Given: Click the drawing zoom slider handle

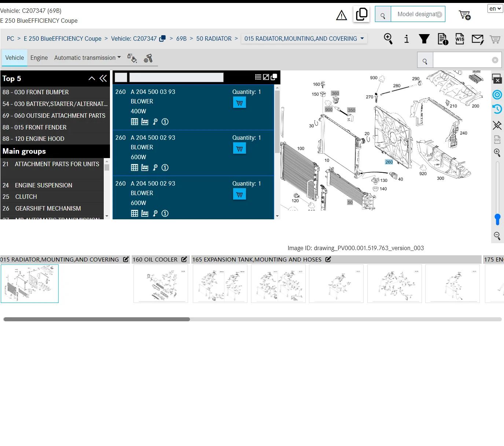Looking at the screenshot, I should [497, 219].
